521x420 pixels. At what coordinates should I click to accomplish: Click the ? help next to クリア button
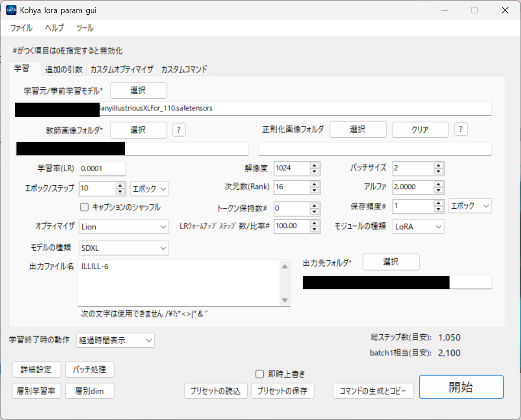461,129
